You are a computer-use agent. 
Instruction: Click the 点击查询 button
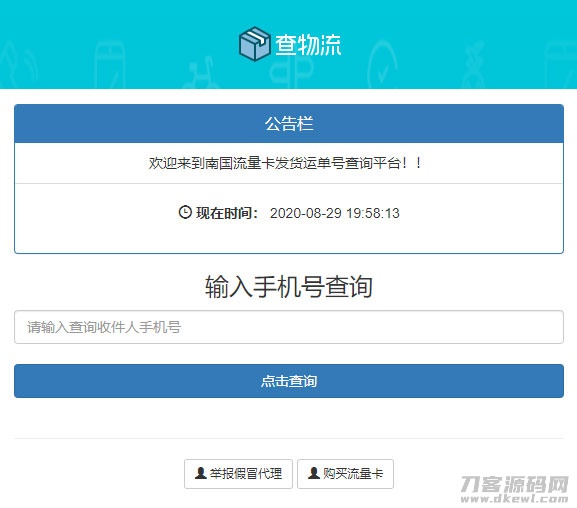point(289,381)
